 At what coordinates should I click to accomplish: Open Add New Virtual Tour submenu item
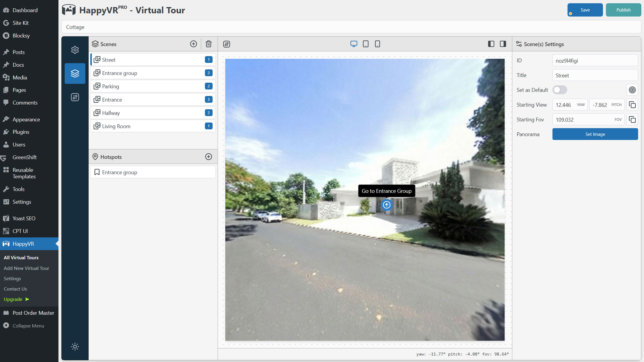(26, 268)
